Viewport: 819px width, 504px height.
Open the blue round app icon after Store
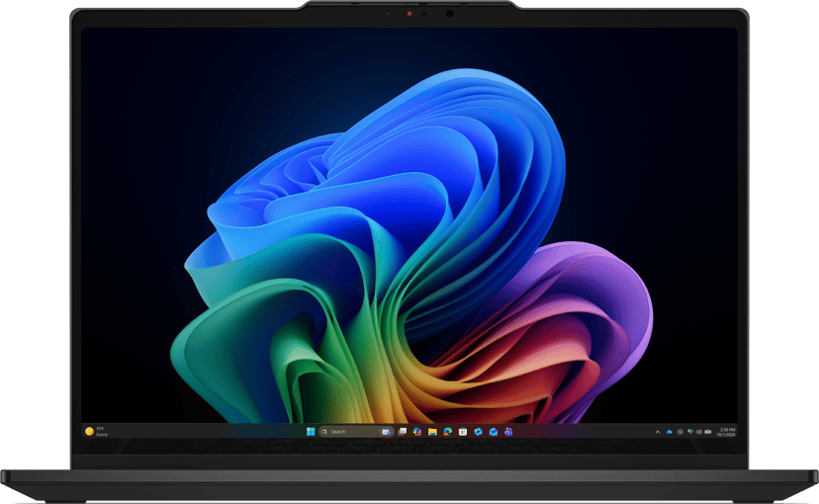pos(478,432)
